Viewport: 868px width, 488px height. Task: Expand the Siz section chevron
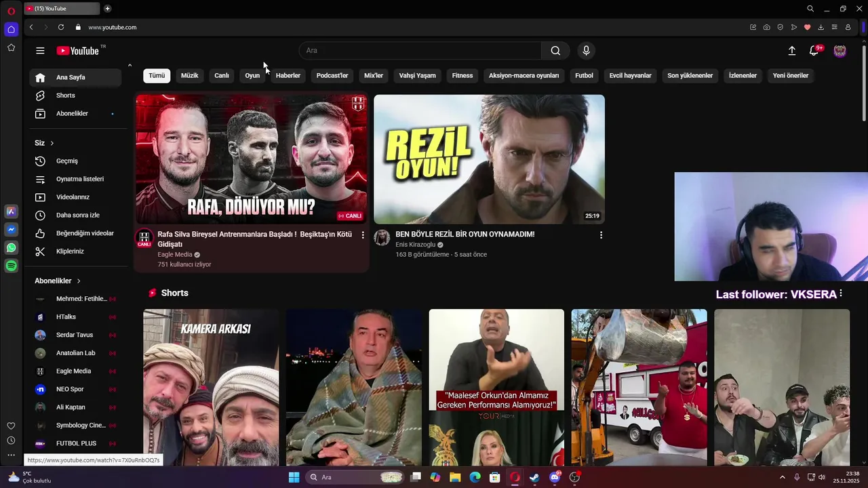tap(52, 144)
